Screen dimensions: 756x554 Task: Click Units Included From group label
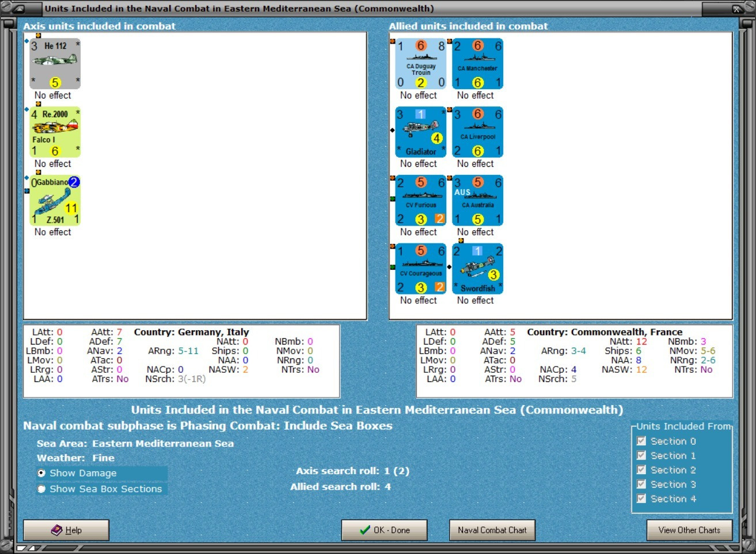(x=683, y=426)
